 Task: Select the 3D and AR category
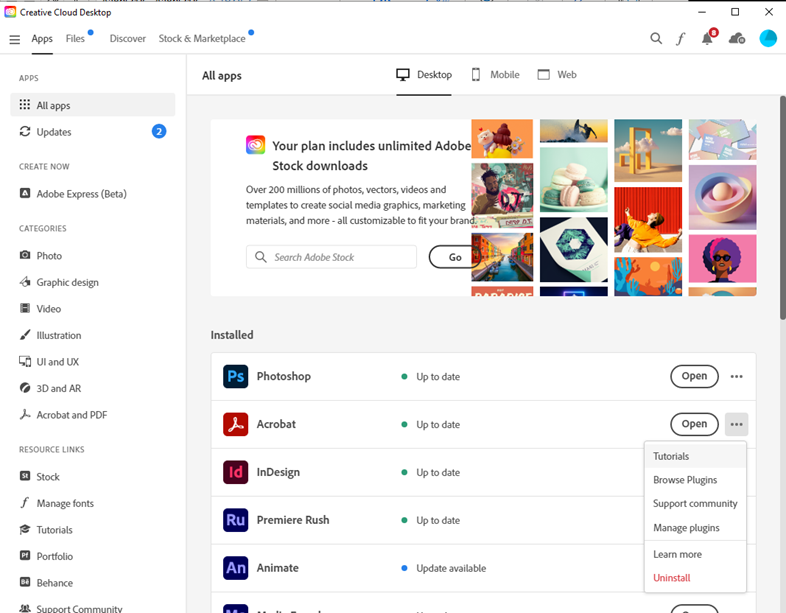[x=50, y=388]
